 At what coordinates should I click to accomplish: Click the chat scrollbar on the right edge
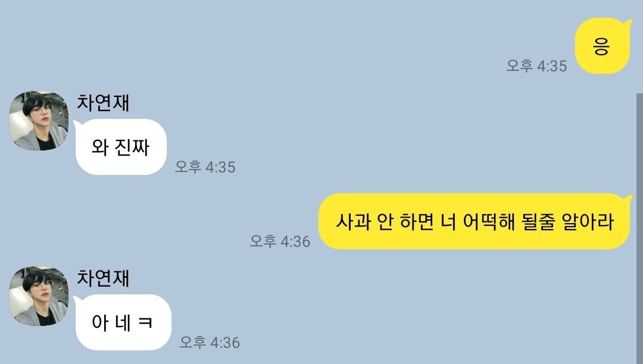pos(639,228)
